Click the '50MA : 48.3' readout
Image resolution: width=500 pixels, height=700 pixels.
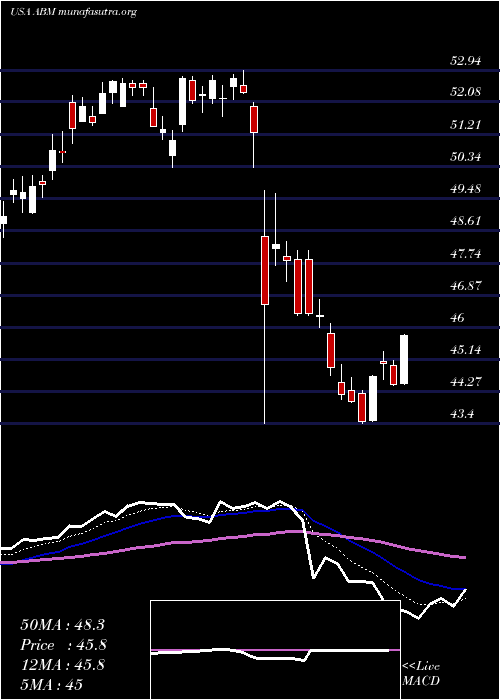tap(62, 625)
